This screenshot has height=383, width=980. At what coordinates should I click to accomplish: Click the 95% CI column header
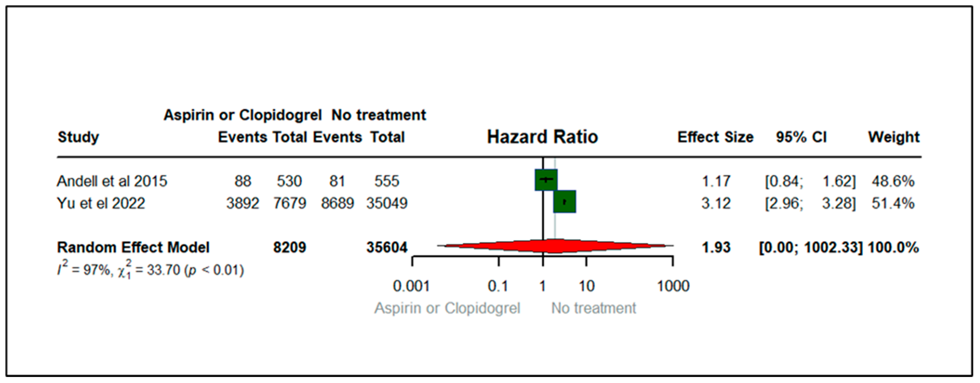coord(801,137)
